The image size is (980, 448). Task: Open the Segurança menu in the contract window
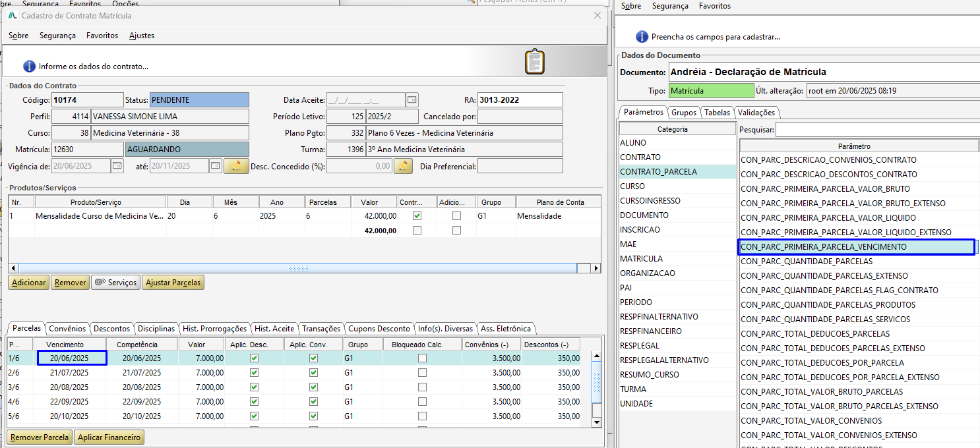pos(57,36)
